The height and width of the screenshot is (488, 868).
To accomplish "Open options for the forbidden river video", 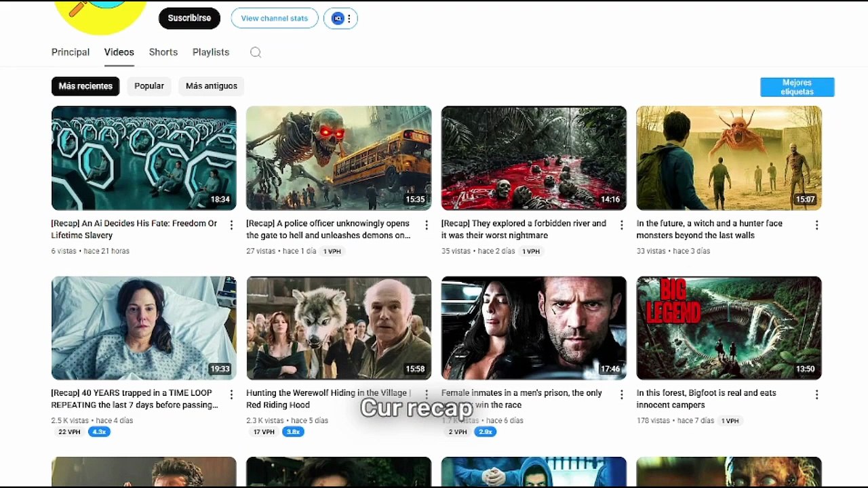I will coord(621,224).
